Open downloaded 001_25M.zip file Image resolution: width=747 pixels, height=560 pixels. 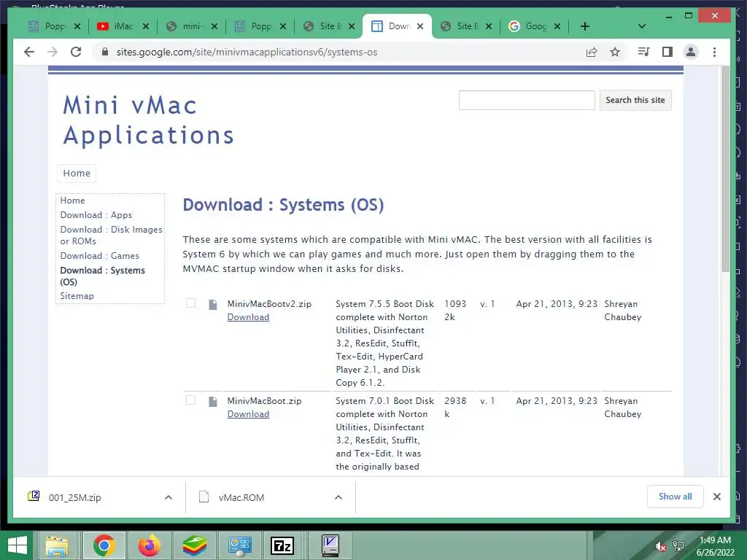coord(75,497)
